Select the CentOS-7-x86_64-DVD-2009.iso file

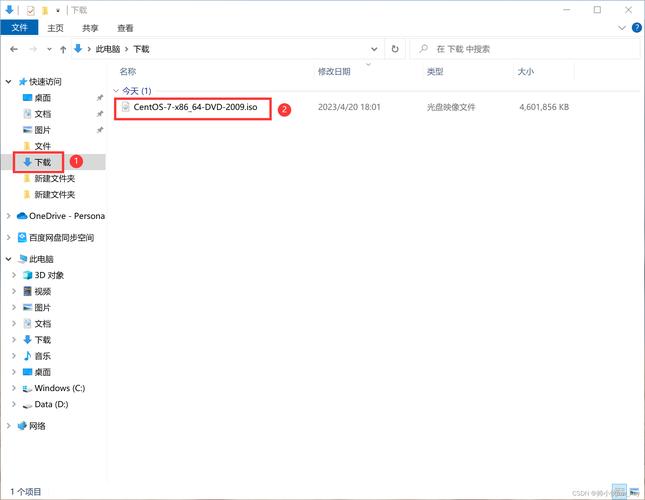tap(195, 107)
